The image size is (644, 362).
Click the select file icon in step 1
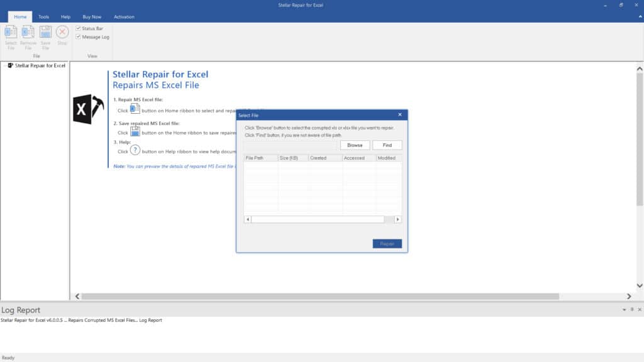coord(135,109)
